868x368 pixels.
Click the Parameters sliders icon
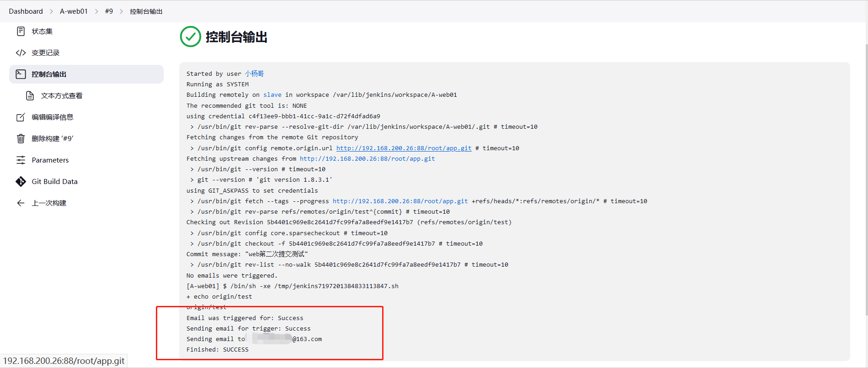click(x=21, y=160)
